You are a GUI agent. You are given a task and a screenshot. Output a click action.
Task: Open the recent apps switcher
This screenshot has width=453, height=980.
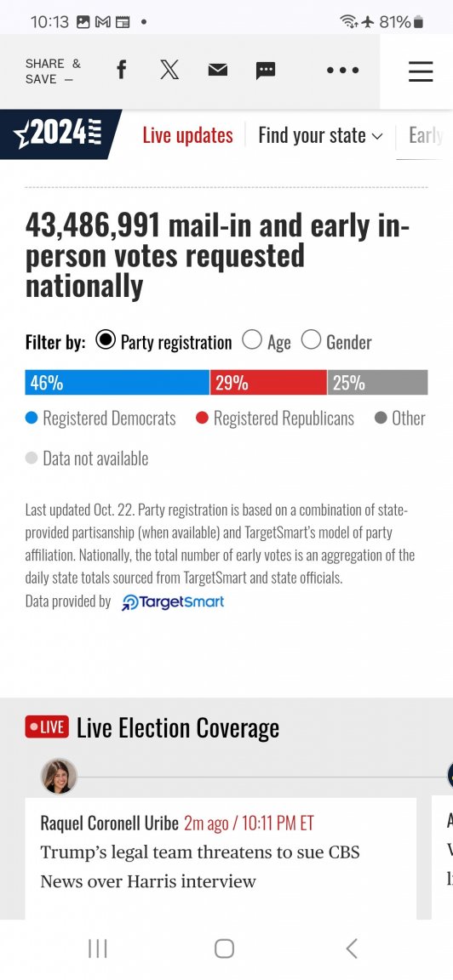[98, 949]
